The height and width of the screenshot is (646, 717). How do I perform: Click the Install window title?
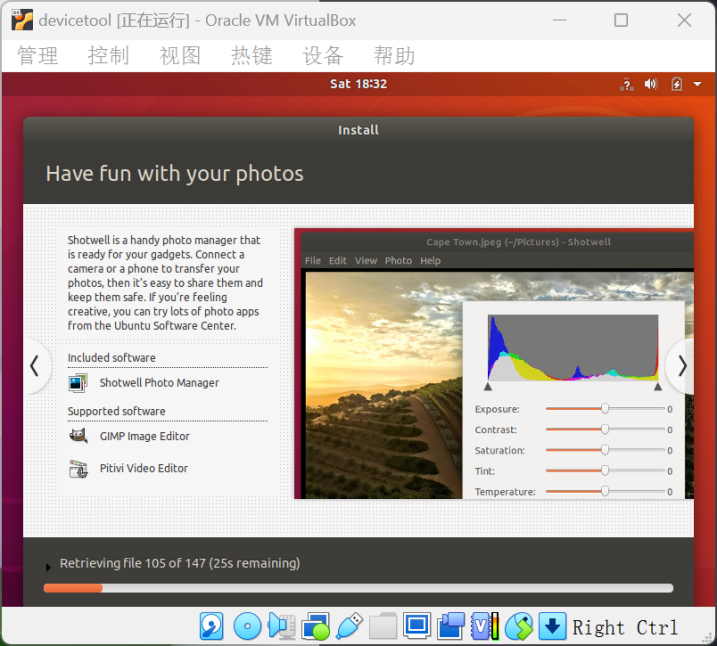(x=358, y=130)
